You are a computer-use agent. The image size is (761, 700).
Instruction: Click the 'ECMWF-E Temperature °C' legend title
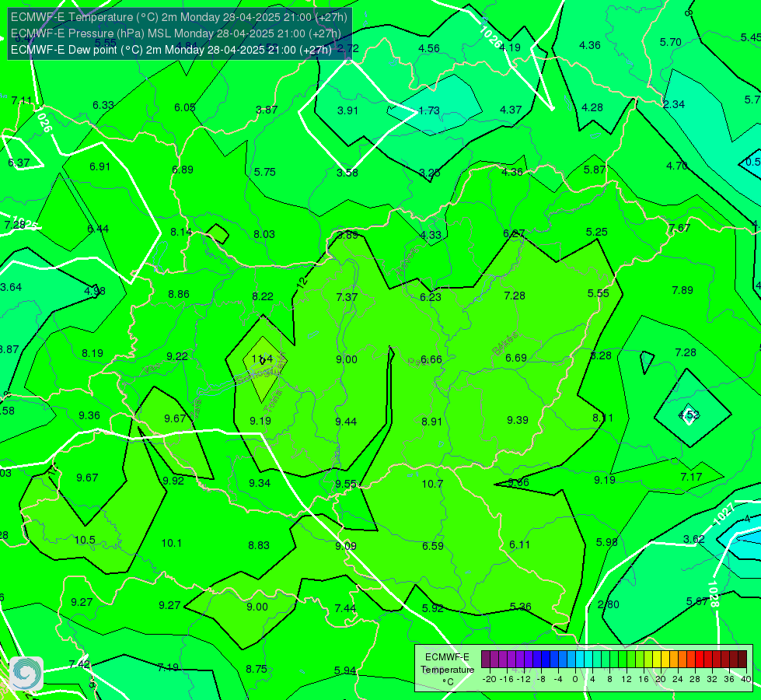(447, 670)
